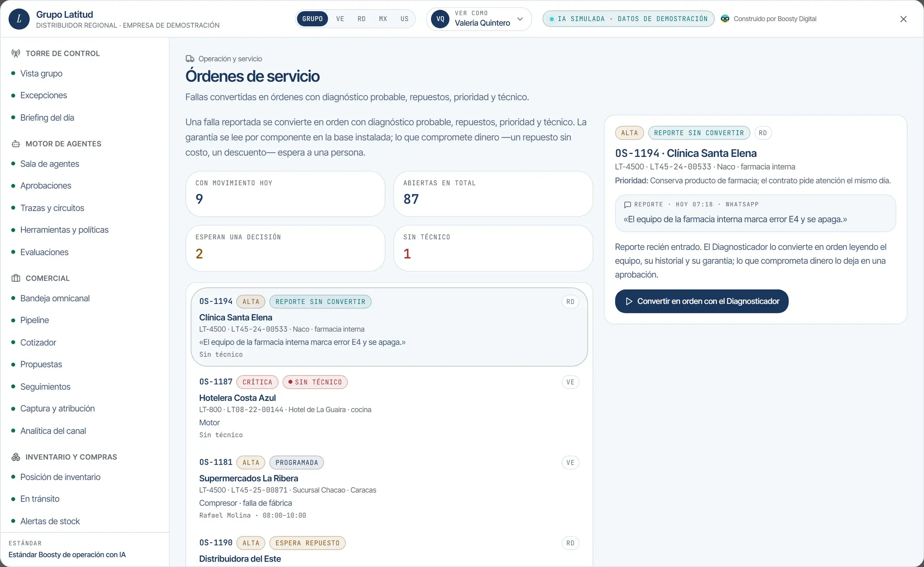The image size is (924, 567).
Task: Click the VQ user avatar
Action: (x=440, y=19)
